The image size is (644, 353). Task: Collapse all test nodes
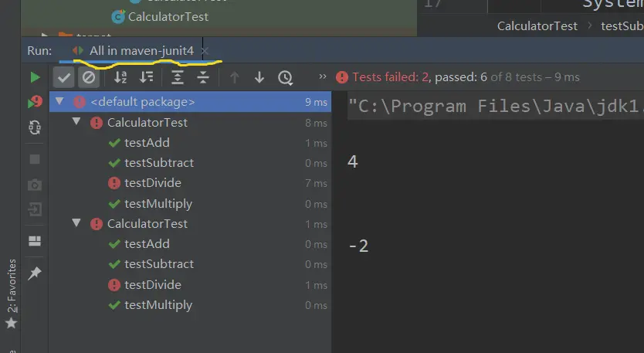[203, 77]
